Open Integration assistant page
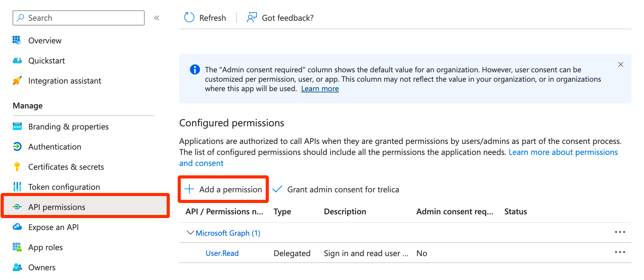The height and width of the screenshot is (280, 644). (x=65, y=81)
